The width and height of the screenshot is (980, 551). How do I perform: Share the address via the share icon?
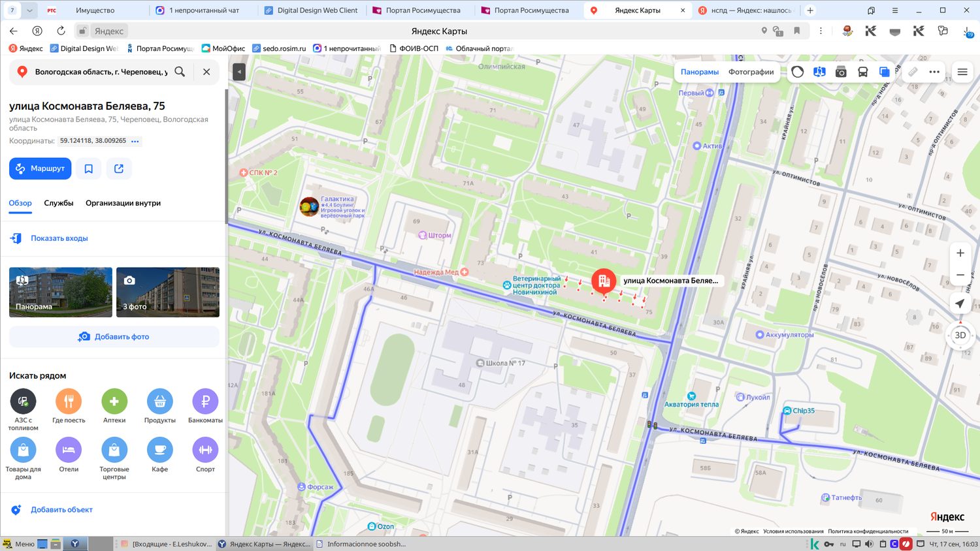click(x=119, y=168)
